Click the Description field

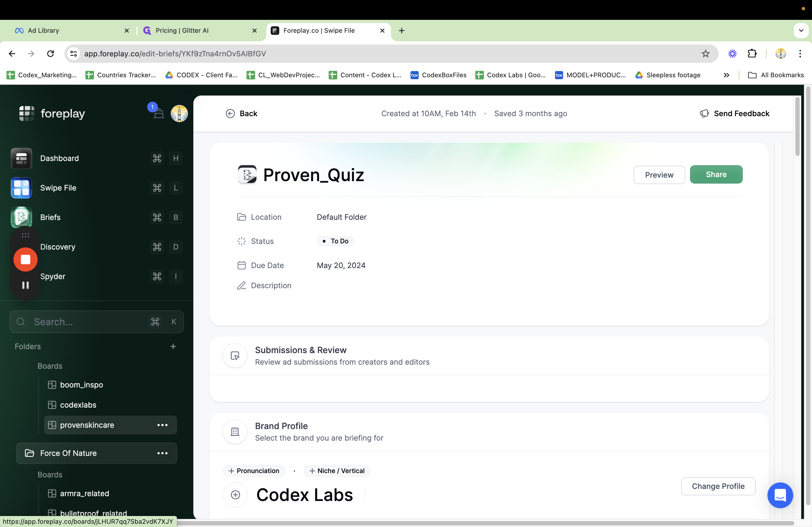point(271,285)
